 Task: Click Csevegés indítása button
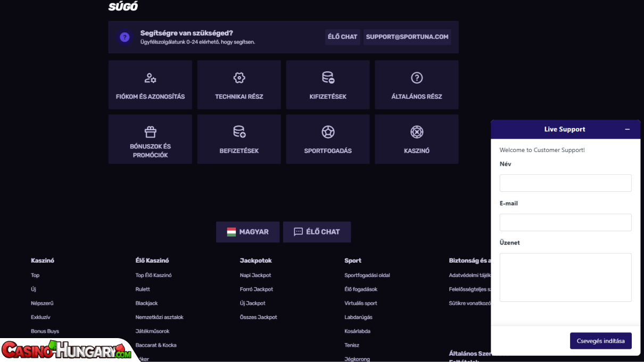coord(601,341)
